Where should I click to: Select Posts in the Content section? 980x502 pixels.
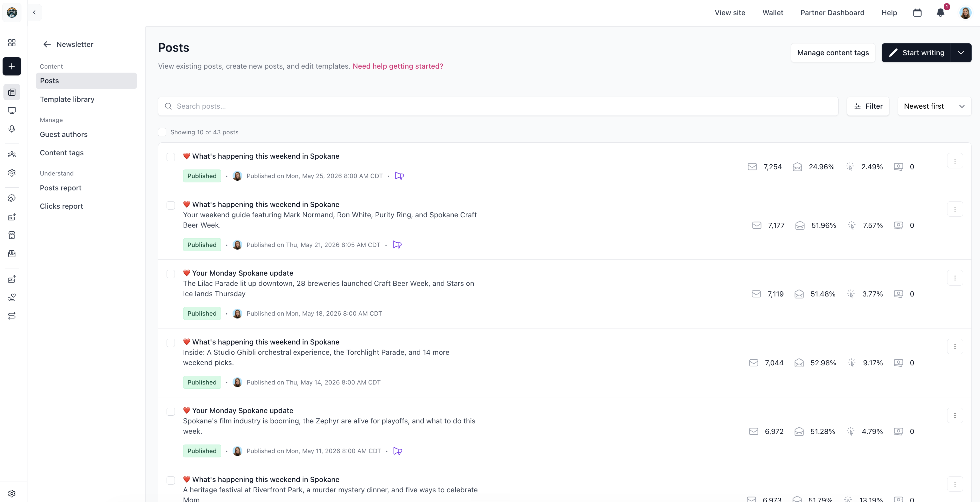86,81
